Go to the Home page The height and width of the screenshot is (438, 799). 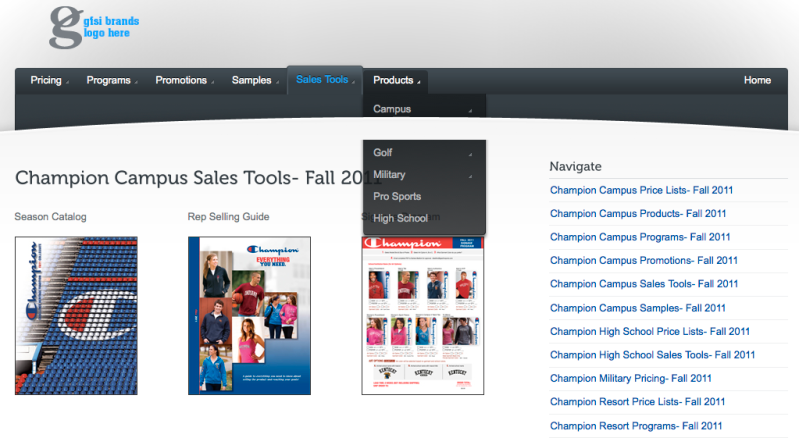tap(757, 80)
